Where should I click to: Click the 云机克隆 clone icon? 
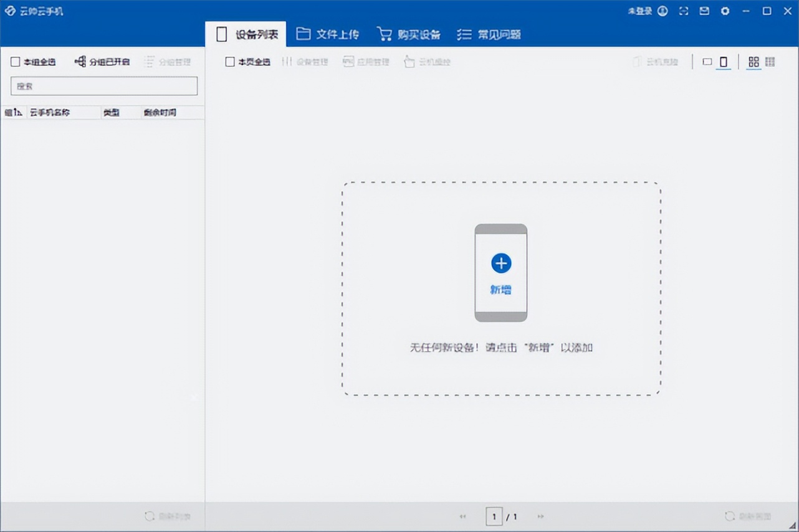tap(656, 62)
